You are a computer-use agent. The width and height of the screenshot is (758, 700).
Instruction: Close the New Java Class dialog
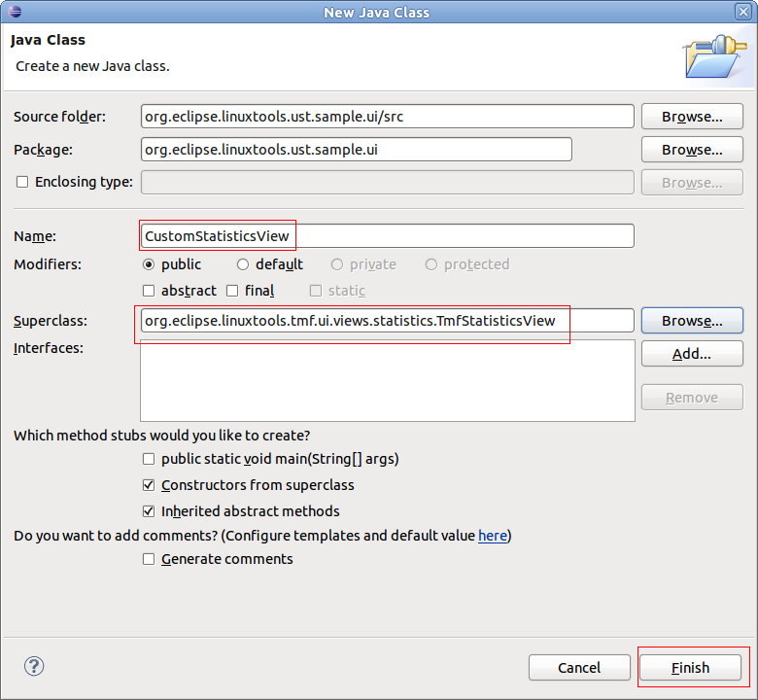click(742, 12)
